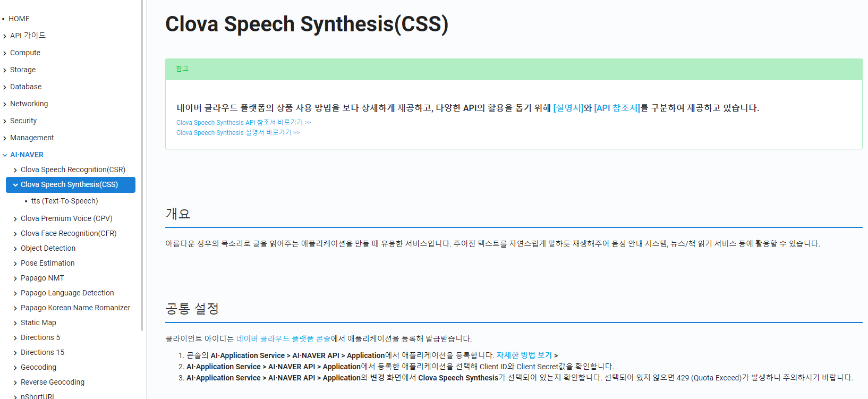Open Directions 15 page

tap(42, 352)
